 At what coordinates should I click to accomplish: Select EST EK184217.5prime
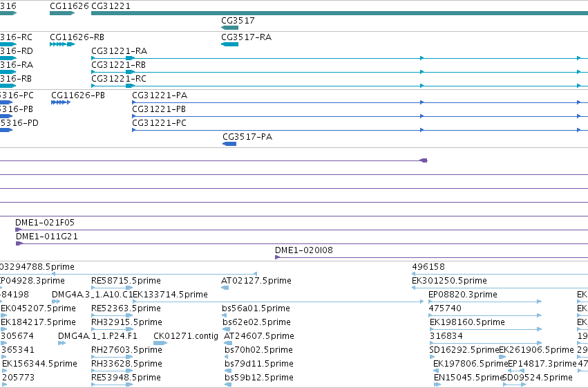click(x=38, y=322)
